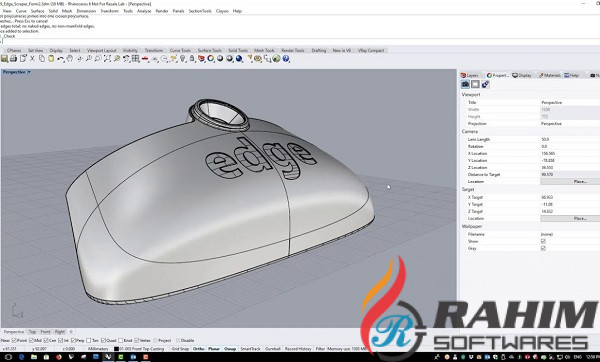Click the Save file toolbar icon
Viewport: 600px width, 362px height.
click(x=4, y=59)
